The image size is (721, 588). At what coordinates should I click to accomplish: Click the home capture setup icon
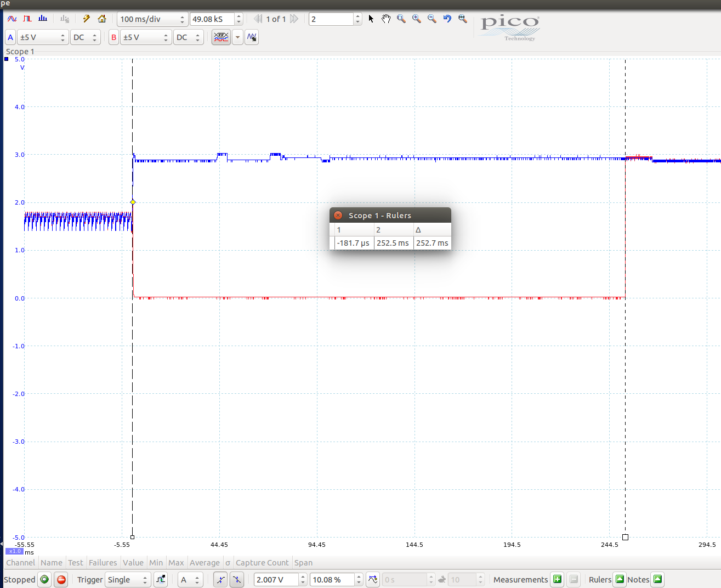(102, 18)
